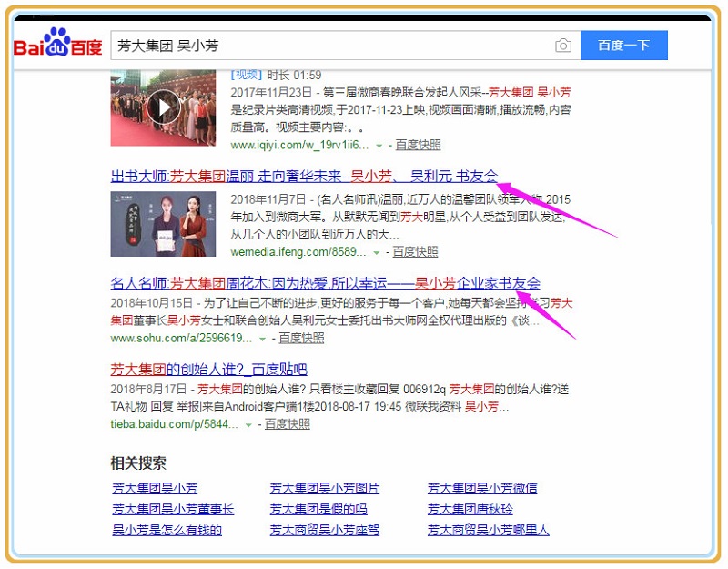Viewport: 728px width, 569px height.
Task: Select related search 芳大集团是假的吗
Action: (x=318, y=509)
